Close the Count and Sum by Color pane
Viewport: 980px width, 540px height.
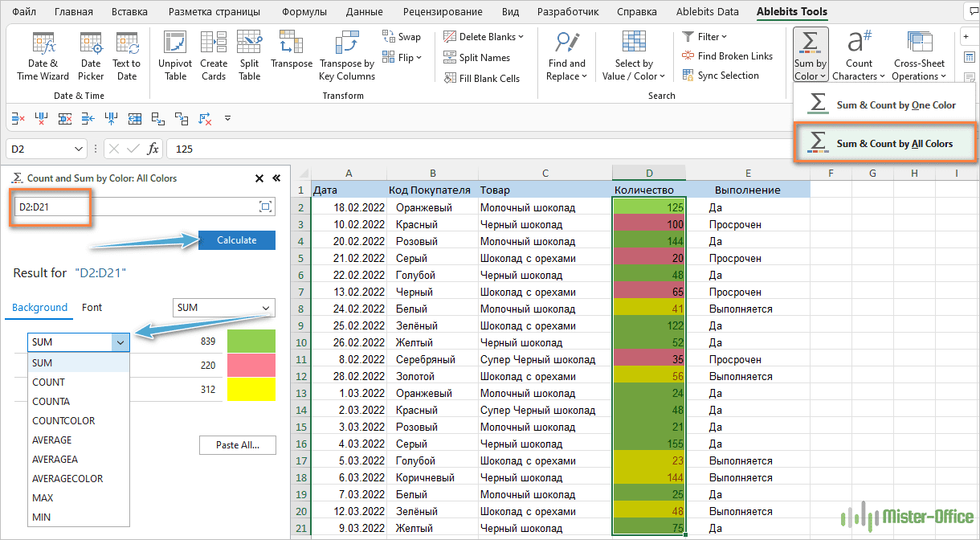pos(259,178)
